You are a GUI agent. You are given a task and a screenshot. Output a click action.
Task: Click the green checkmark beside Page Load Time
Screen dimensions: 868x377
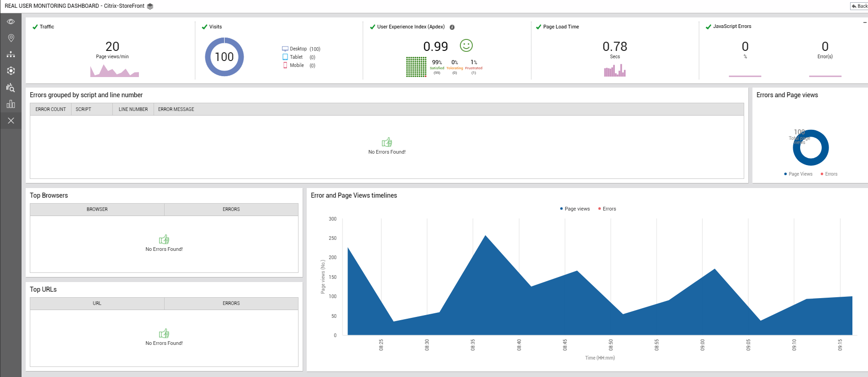pyautogui.click(x=539, y=27)
